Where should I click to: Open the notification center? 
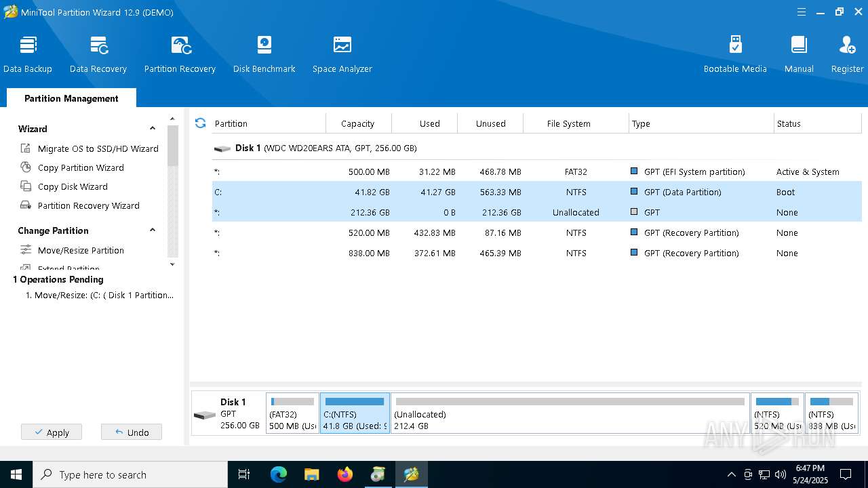846,474
